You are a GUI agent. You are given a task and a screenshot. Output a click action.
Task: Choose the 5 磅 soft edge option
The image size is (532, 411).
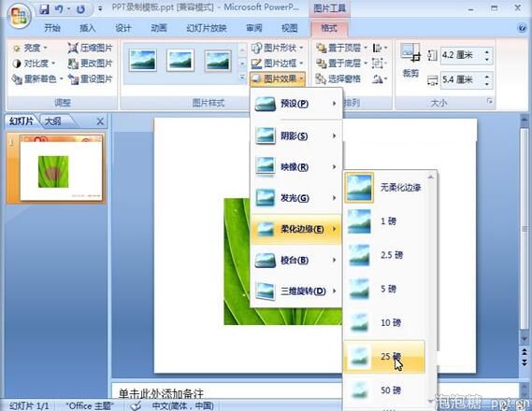[384, 289]
